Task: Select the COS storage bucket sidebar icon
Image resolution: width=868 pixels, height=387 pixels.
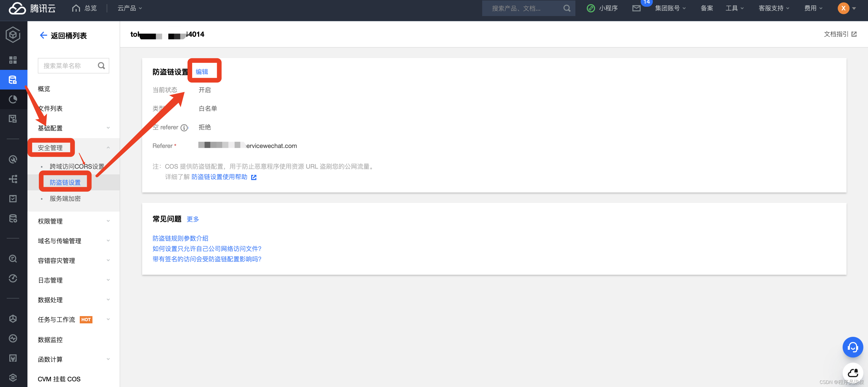Action: [13, 80]
